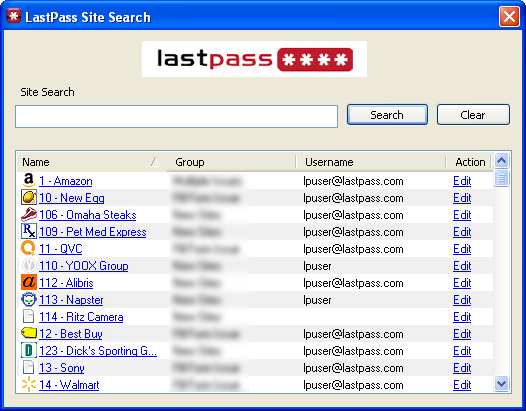Close the LastPass Site Search window

pos(509,16)
